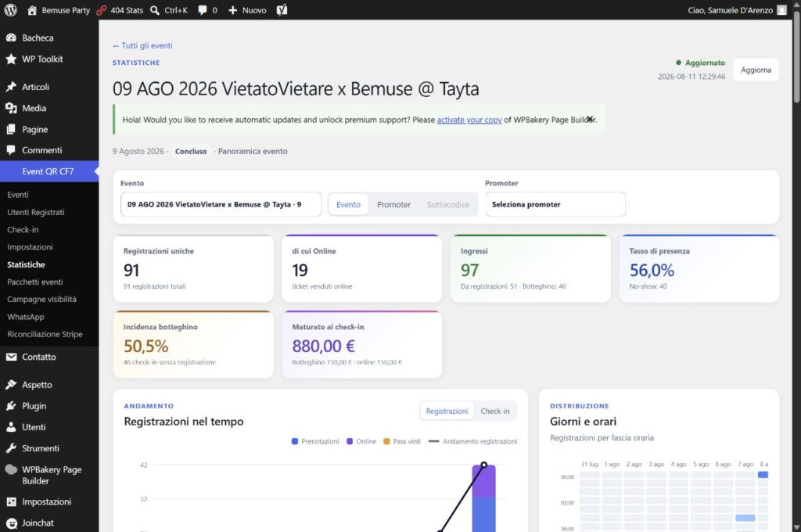The width and height of the screenshot is (801, 532).
Task: Click the Pagine icon in sidebar
Action: pyautogui.click(x=11, y=130)
